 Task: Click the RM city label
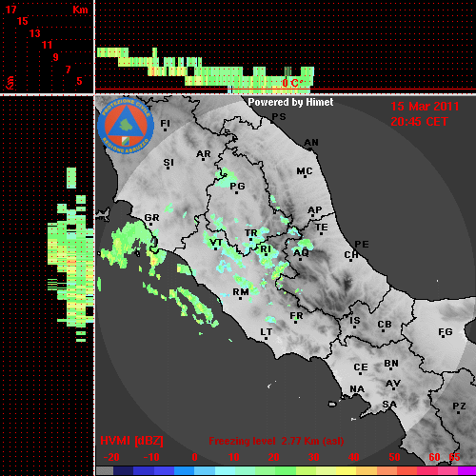(241, 292)
